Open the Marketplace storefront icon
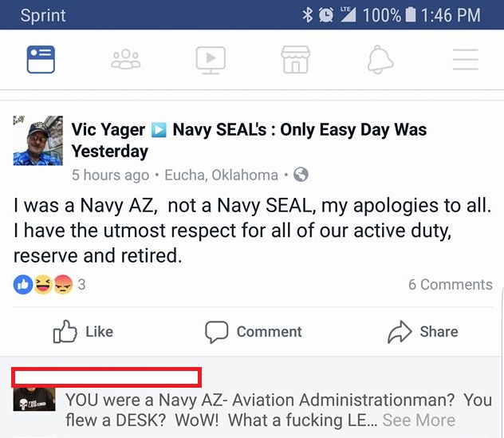 coord(295,59)
